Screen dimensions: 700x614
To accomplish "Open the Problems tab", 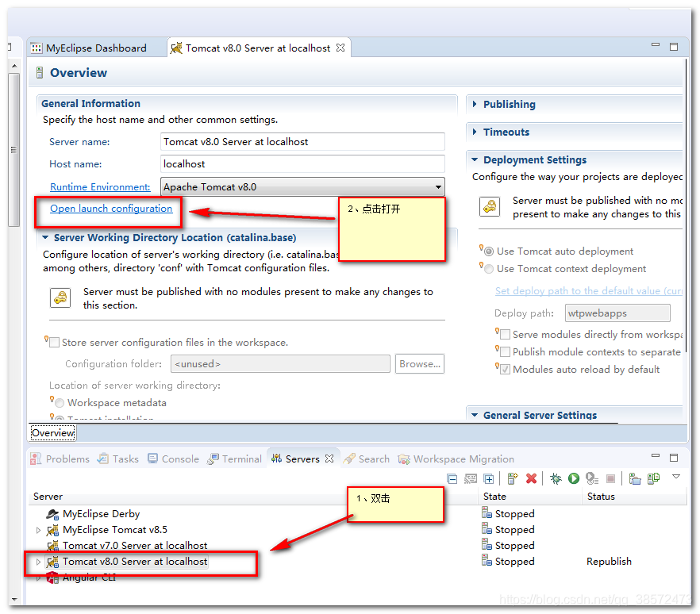I will (x=60, y=459).
